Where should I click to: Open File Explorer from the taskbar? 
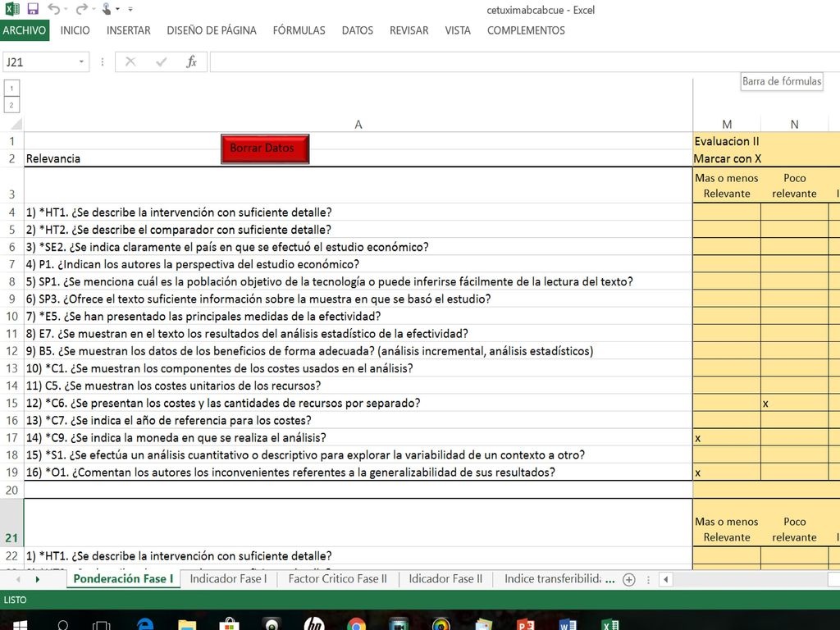point(187,624)
